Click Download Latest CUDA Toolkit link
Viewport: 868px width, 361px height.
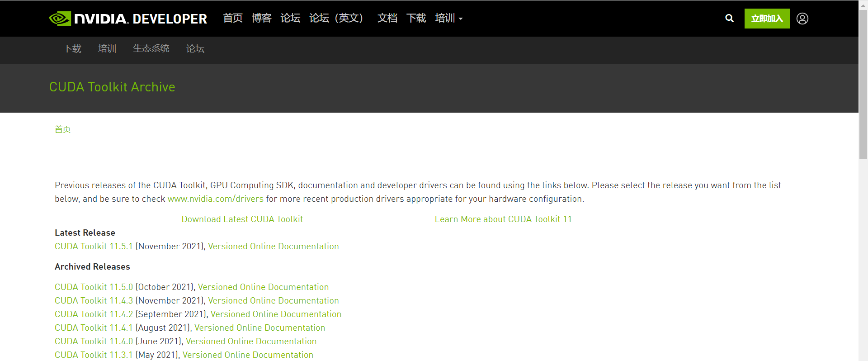pyautogui.click(x=242, y=219)
